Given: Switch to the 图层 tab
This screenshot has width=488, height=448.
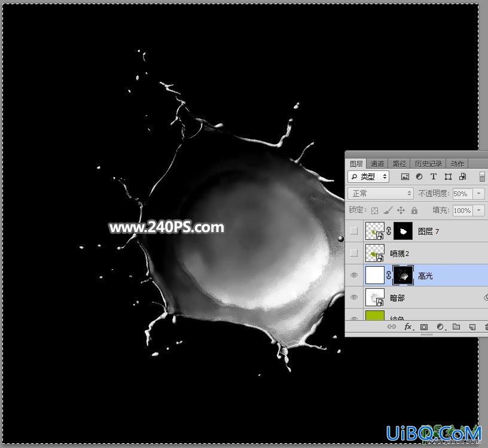Looking at the screenshot, I should point(356,164).
